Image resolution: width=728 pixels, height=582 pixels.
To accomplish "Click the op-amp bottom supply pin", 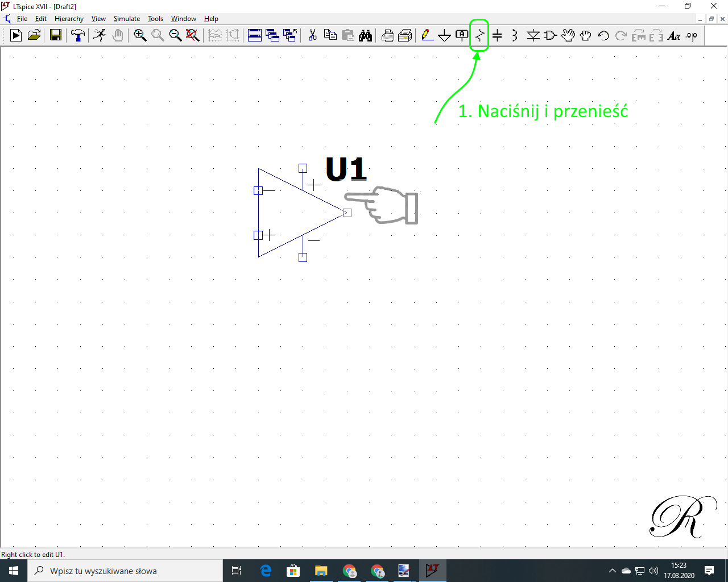I will click(303, 257).
